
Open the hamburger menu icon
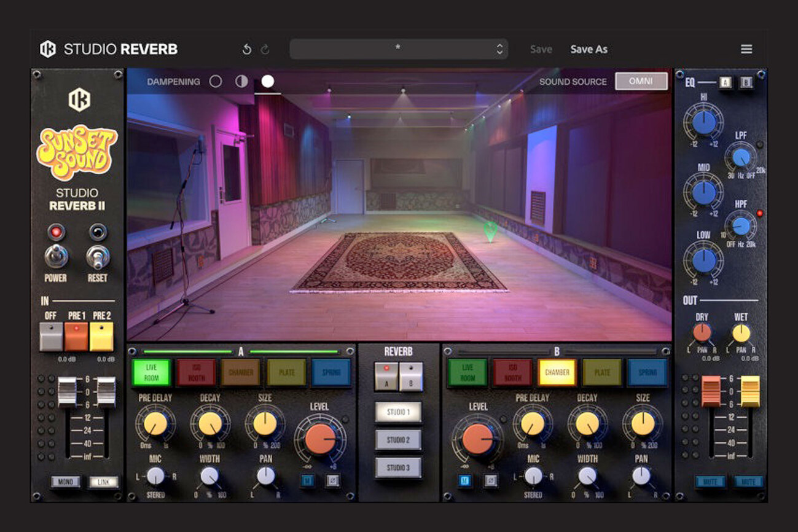(746, 49)
